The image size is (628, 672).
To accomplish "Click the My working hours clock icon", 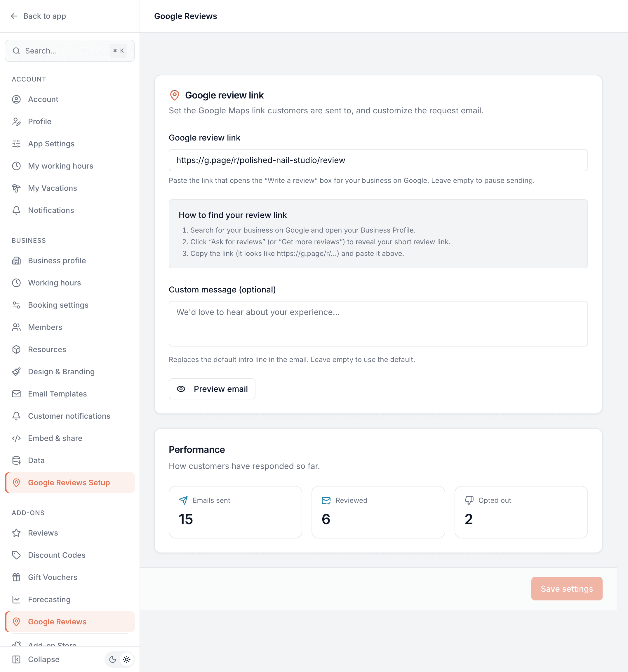I will coord(16,166).
